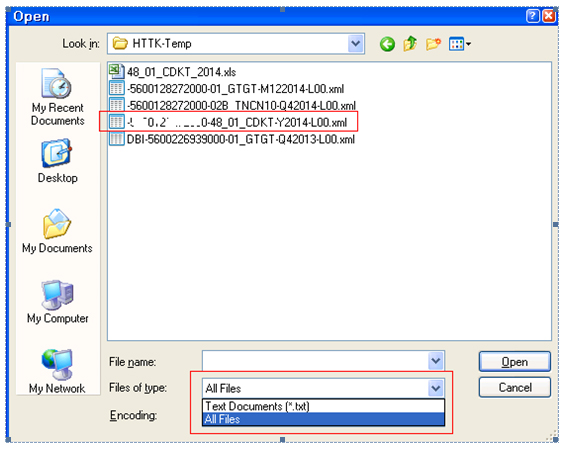Expand the File name dropdown arrow
Image resolution: width=570 pixels, height=449 pixels.
click(x=435, y=361)
